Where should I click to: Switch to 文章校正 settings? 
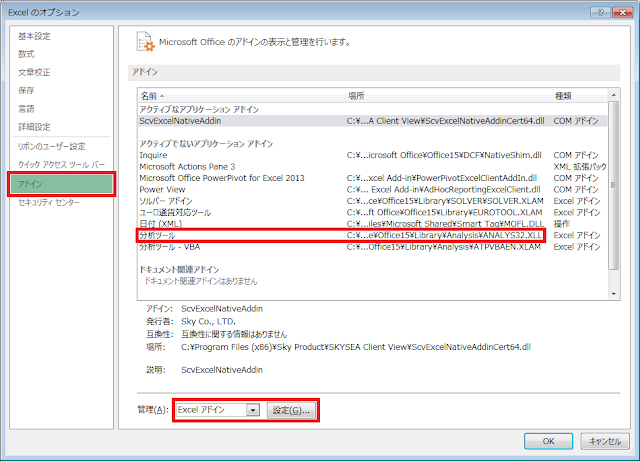click(35, 72)
